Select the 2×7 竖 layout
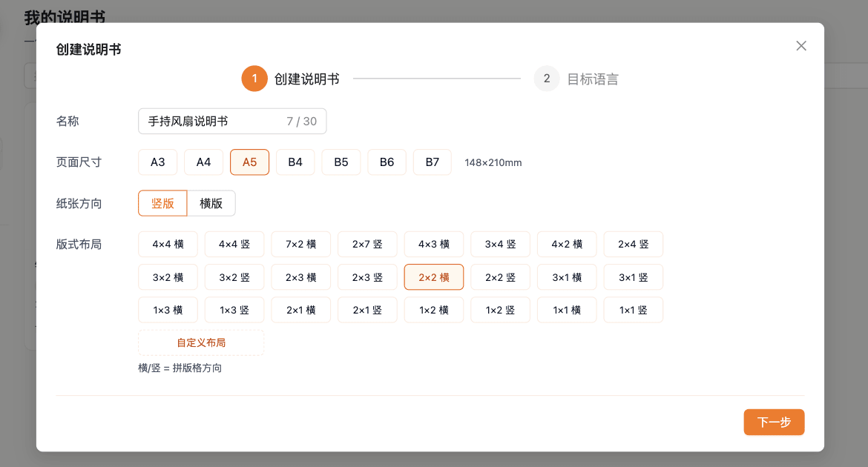The image size is (868, 467). click(367, 244)
